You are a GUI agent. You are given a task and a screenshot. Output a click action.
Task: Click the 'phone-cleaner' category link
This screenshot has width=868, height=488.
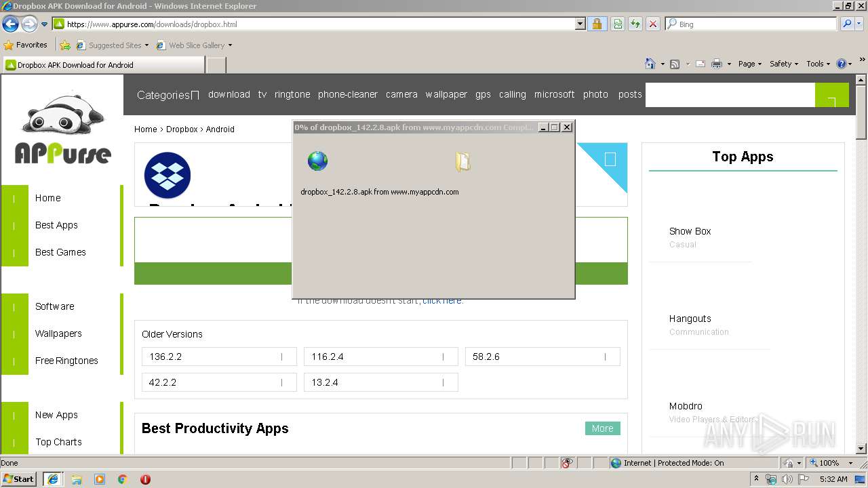click(348, 94)
